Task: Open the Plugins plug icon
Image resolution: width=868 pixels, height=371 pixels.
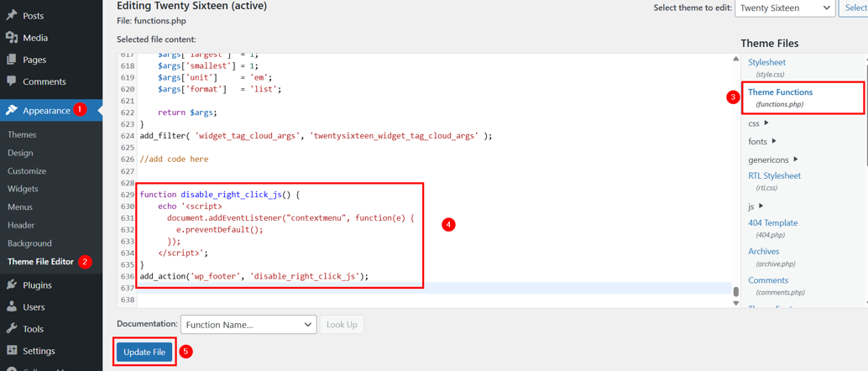Action: (11, 285)
